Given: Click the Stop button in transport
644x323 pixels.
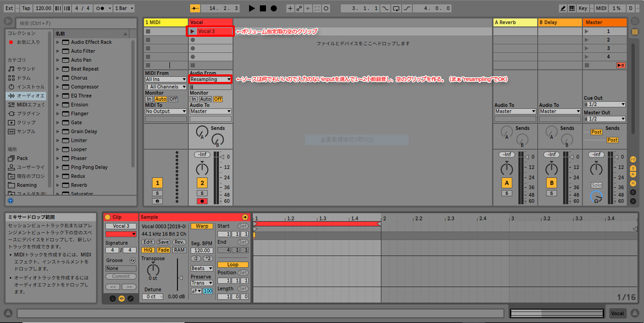Looking at the screenshot, I should (263, 8).
